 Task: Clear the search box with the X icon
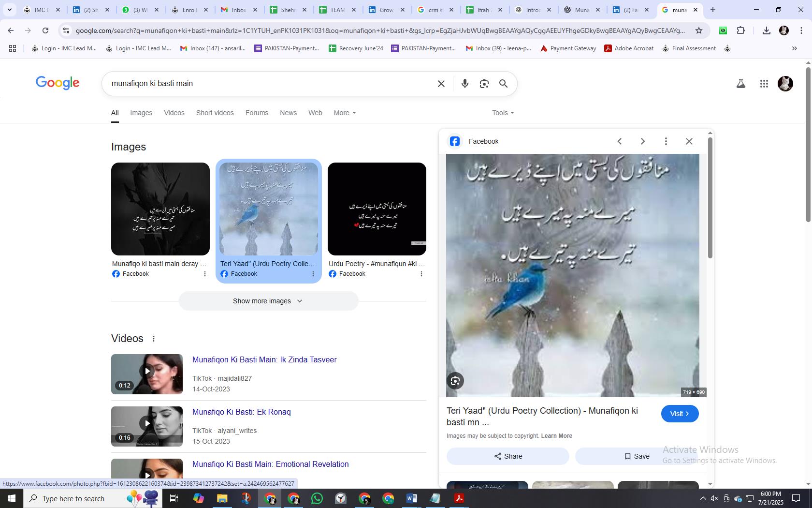pos(441,84)
